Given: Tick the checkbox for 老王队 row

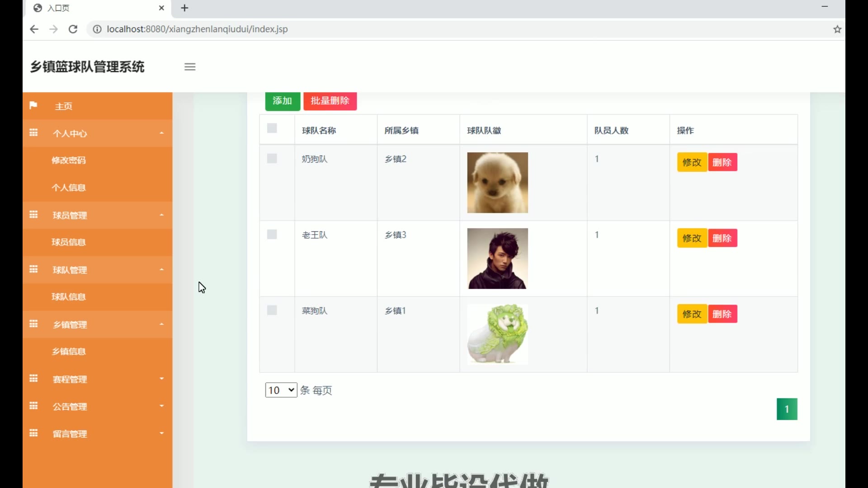Looking at the screenshot, I should point(272,235).
